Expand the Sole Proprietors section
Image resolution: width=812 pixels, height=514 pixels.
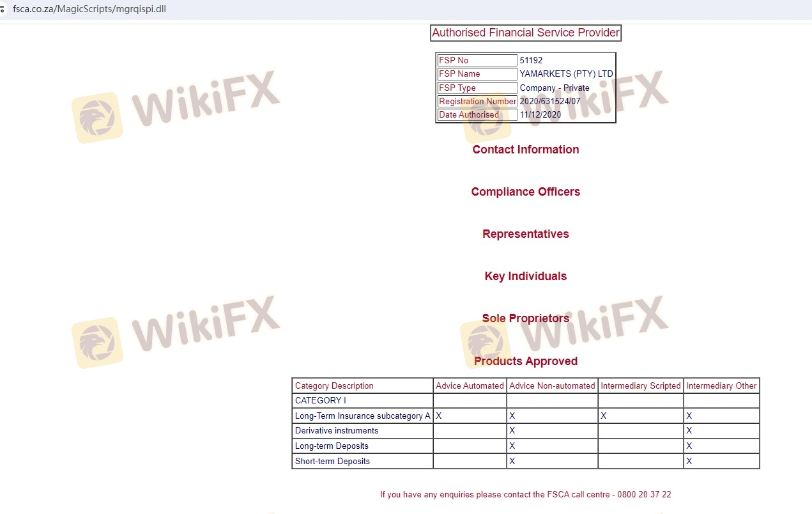[526, 318]
